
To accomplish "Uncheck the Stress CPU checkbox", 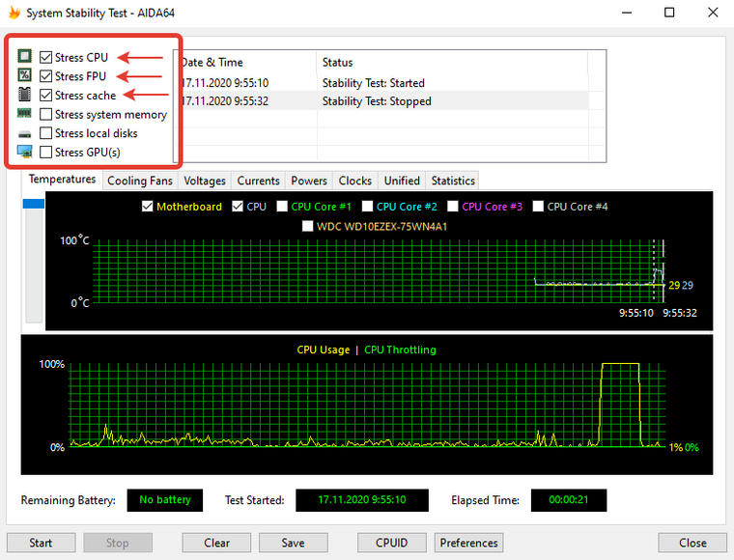I will coord(46,57).
